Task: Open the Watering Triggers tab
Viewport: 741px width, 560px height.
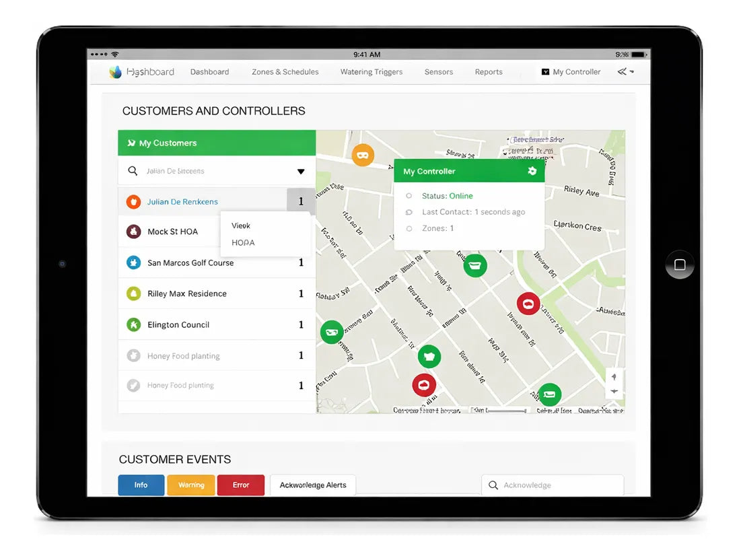Action: (372, 72)
